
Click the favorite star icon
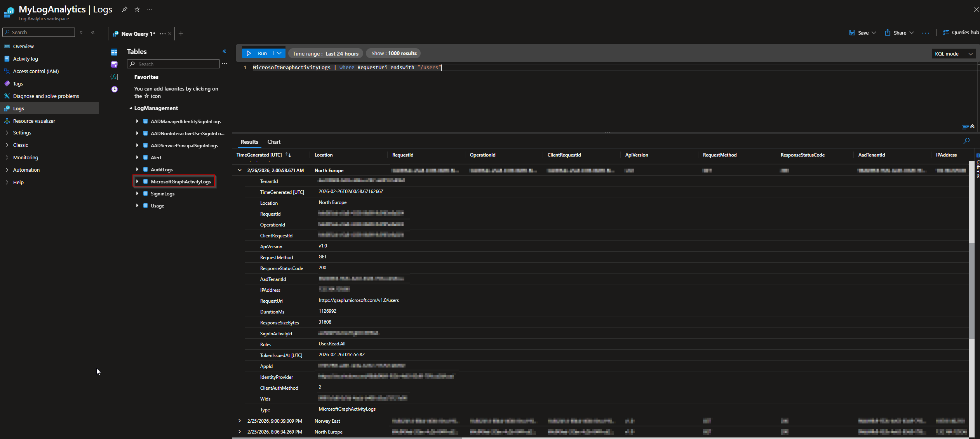pos(137,9)
